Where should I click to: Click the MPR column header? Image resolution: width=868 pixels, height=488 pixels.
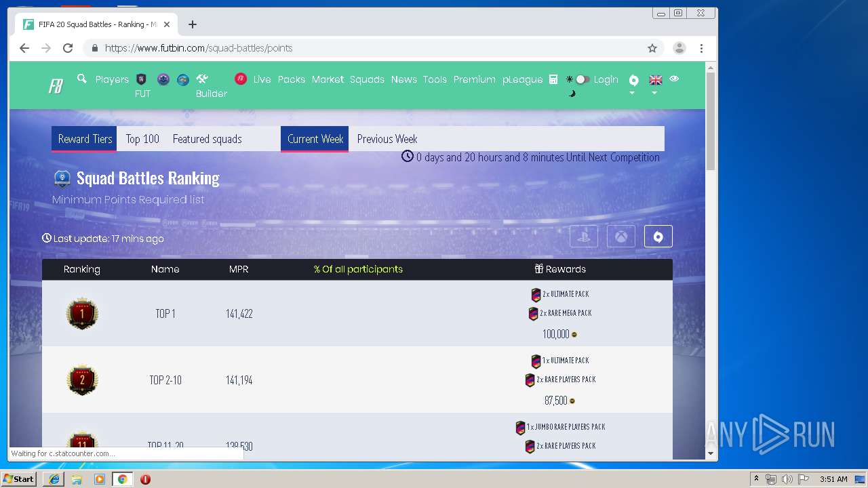(239, 269)
